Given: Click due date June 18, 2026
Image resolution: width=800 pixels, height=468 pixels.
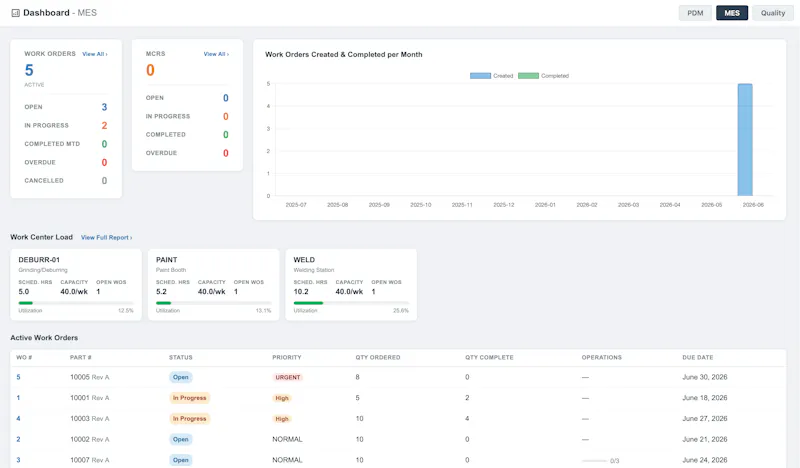Looking at the screenshot, I should [x=705, y=398].
